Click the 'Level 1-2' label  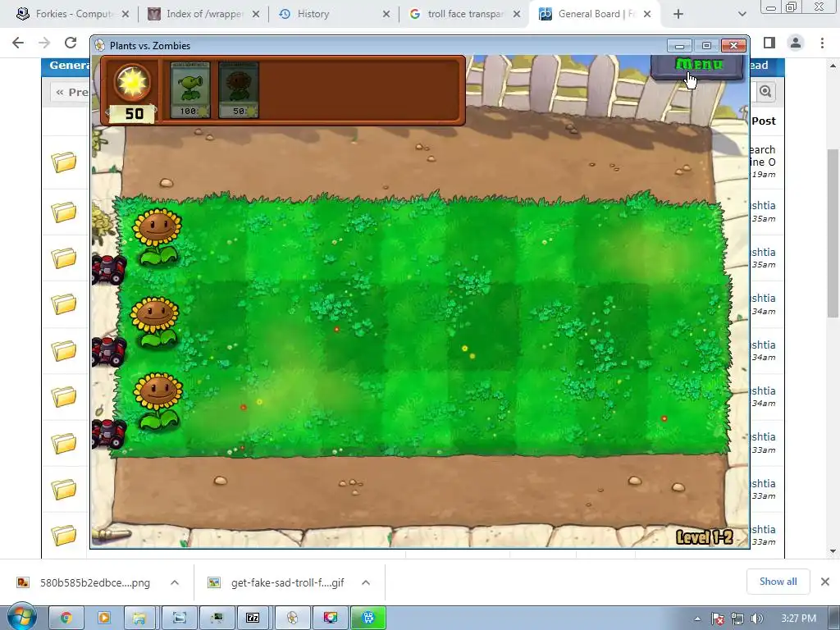tap(704, 536)
